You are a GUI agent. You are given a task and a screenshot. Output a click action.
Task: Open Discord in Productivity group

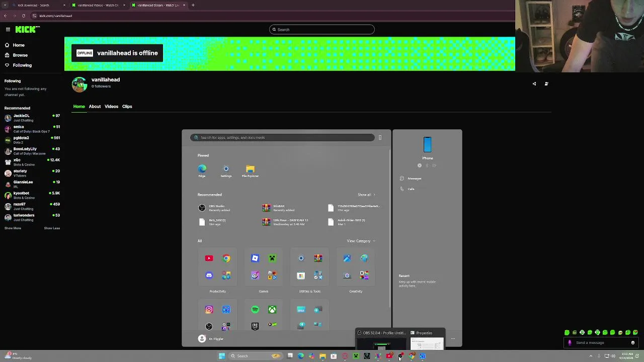coord(209,276)
